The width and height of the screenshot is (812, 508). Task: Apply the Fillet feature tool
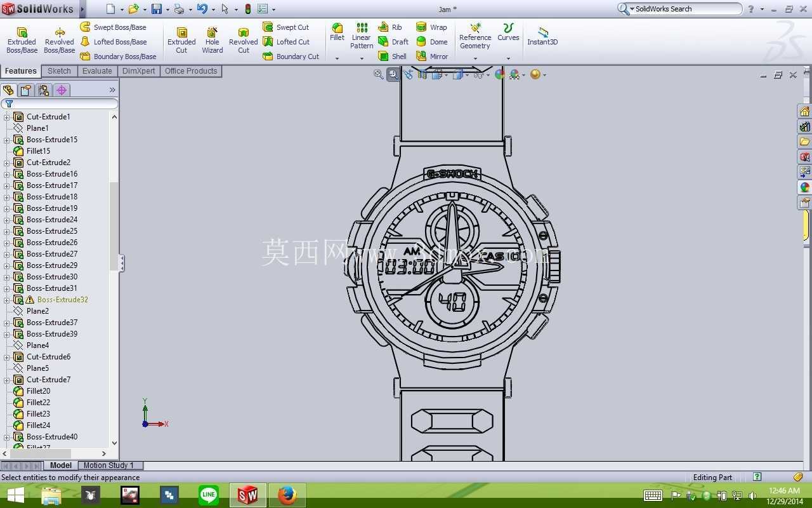(337, 32)
